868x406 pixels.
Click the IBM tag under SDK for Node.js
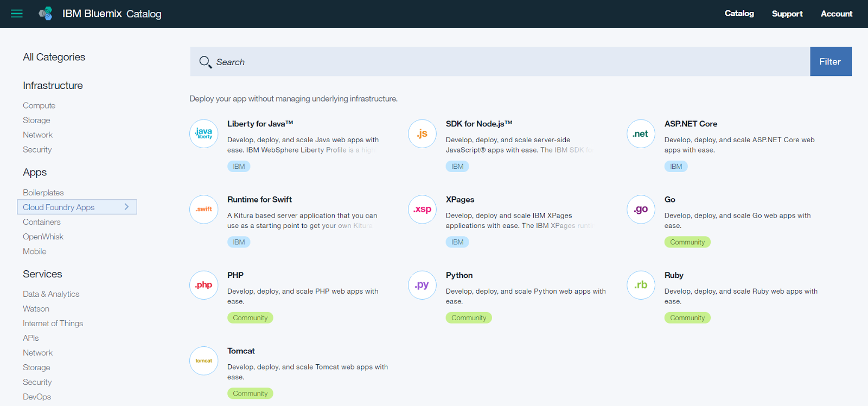click(x=457, y=166)
